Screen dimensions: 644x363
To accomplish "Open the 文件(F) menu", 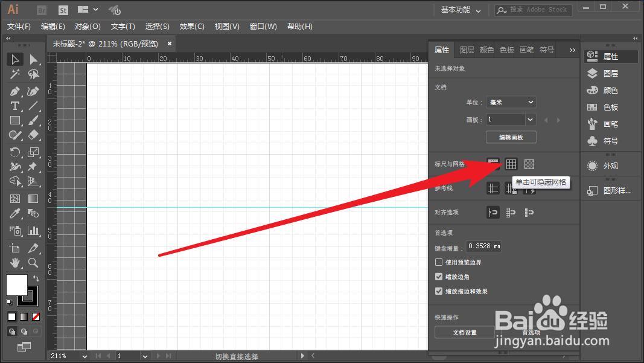I will point(19,27).
